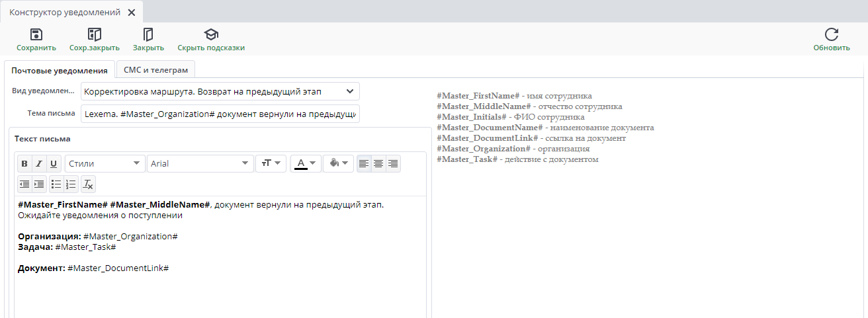
Task: Decrease paragraph indent
Action: (x=24, y=184)
